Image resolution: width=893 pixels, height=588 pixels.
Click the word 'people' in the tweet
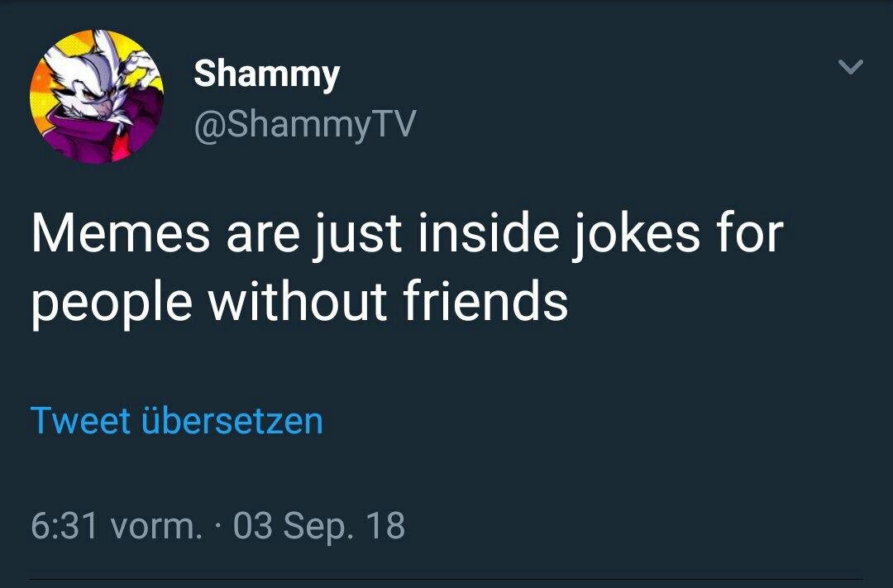click(112, 303)
